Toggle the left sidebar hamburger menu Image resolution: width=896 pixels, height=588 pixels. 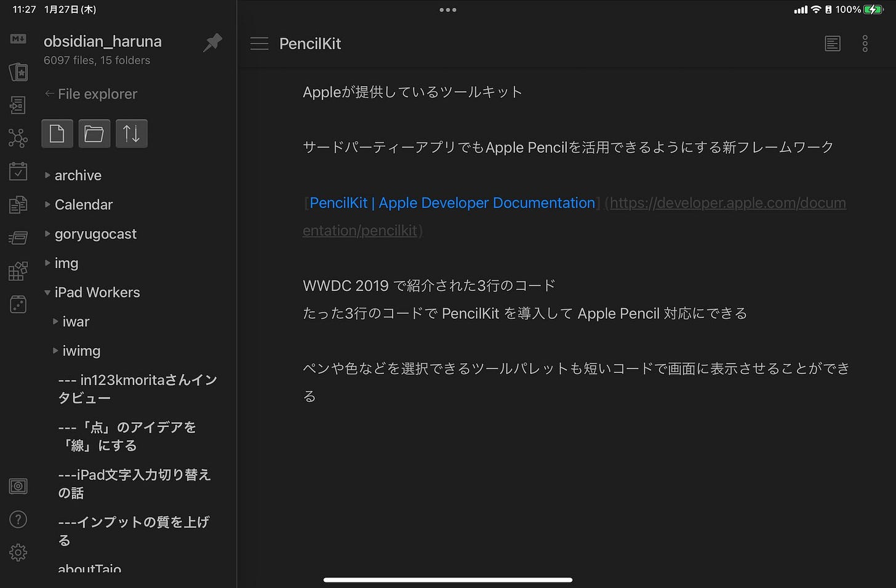[259, 44]
